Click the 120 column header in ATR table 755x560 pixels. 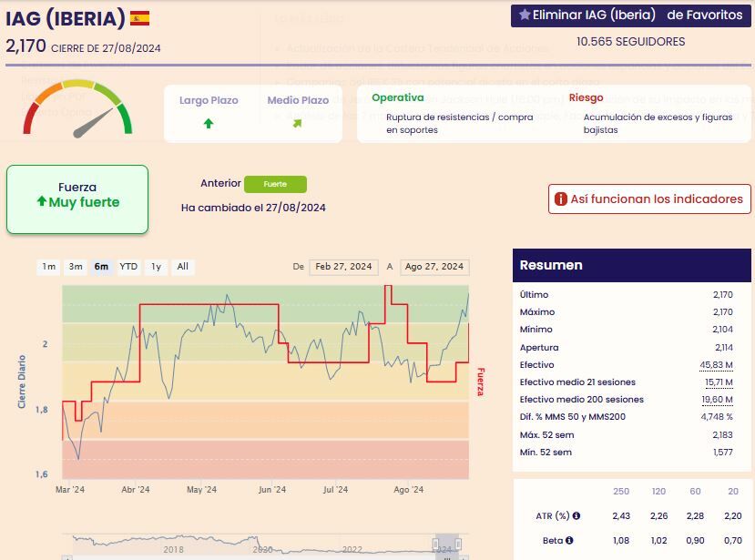[x=658, y=491]
